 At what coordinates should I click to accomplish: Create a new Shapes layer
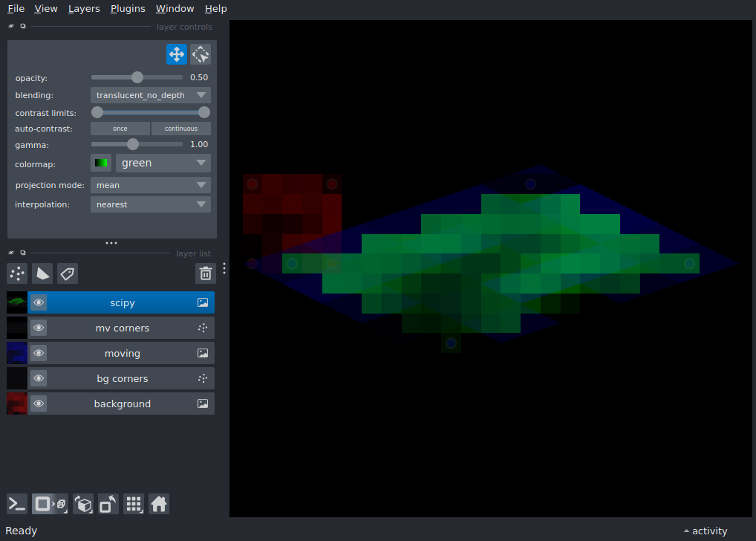pos(42,273)
